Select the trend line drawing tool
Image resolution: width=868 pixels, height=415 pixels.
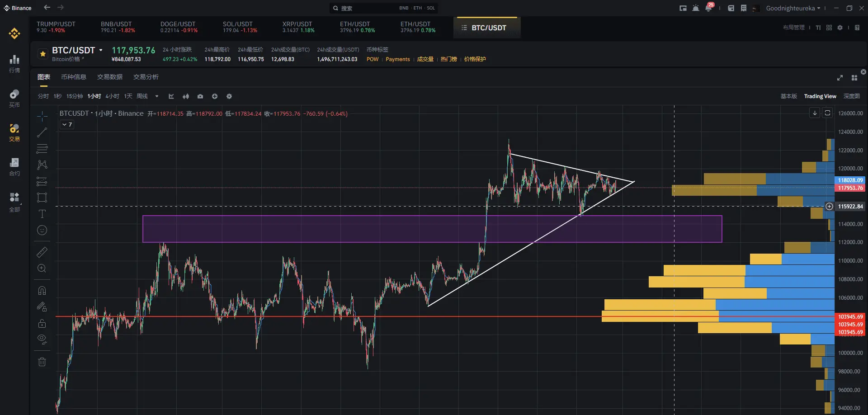(42, 132)
